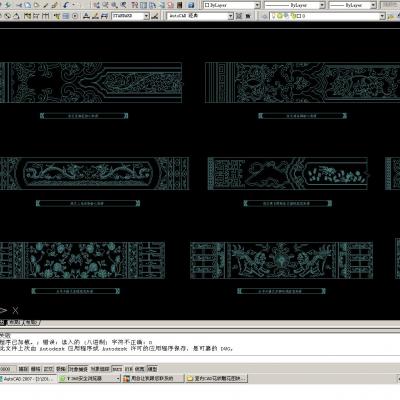This screenshot has height=400, width=400.
Task: Click the Cut to clipboard icon
Action: (x=19, y=5)
